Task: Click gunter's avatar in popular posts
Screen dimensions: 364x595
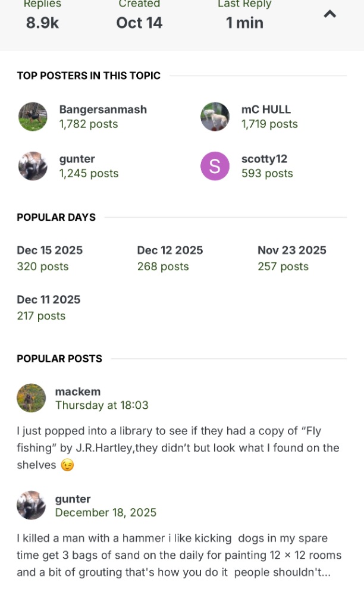Action: (x=32, y=505)
